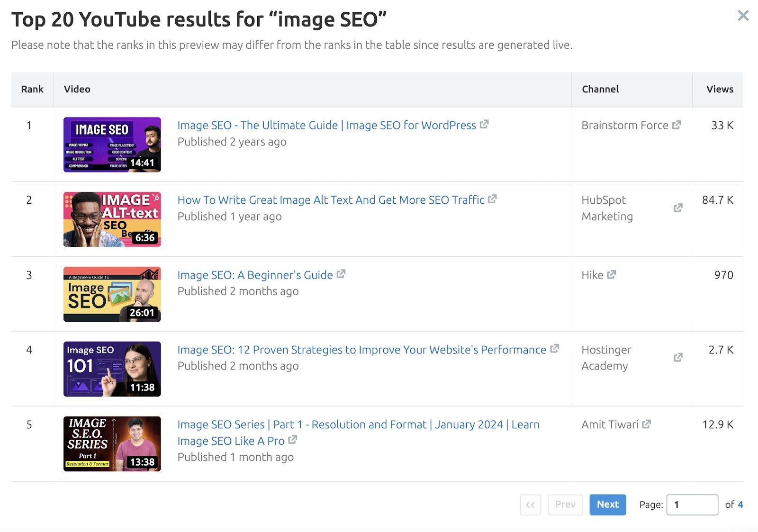Screen dimensions: 758x532
Task: Click the Image SEO Series Part 1 thumbnail
Action: 112,444
